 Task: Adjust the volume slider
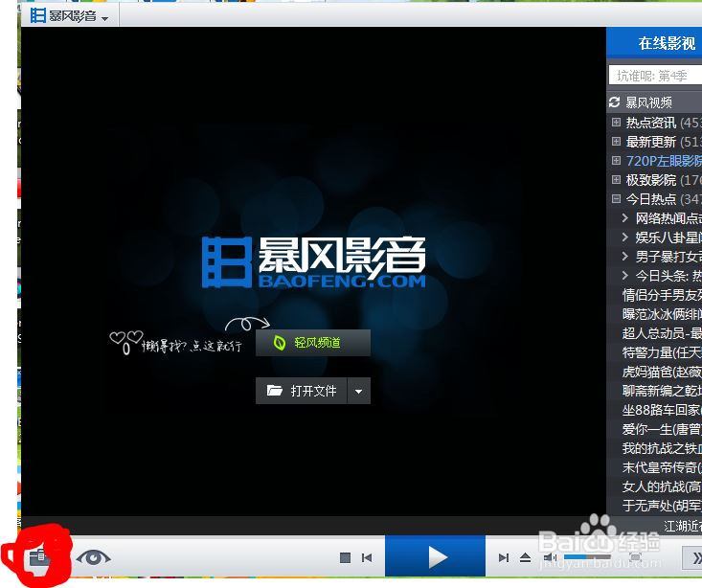(x=587, y=557)
